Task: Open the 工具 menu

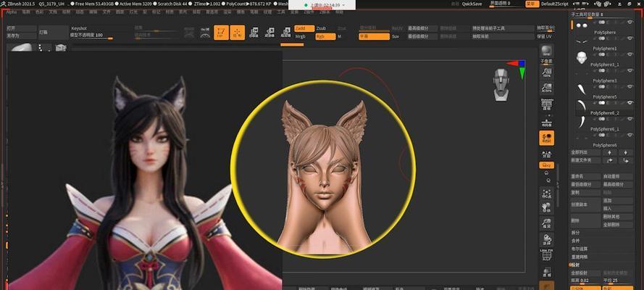Action: coord(281,12)
